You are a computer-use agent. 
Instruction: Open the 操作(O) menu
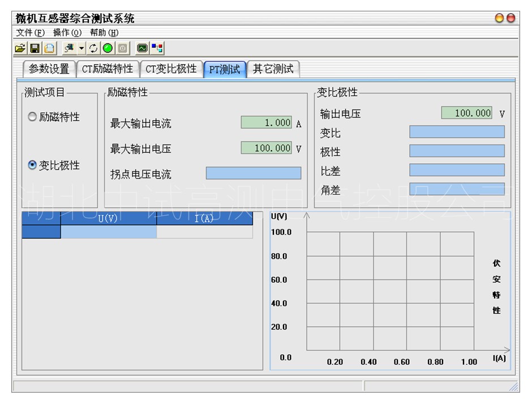(67, 33)
